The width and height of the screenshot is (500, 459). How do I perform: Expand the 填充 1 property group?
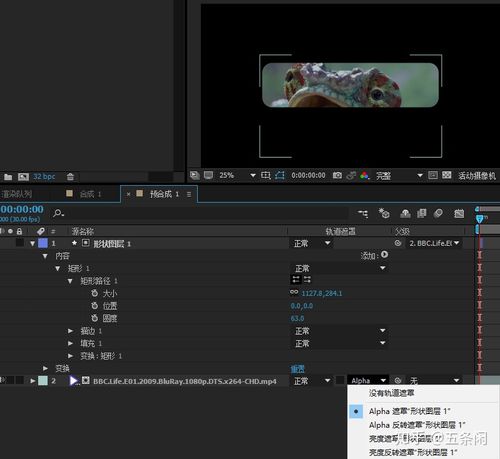coord(70,343)
